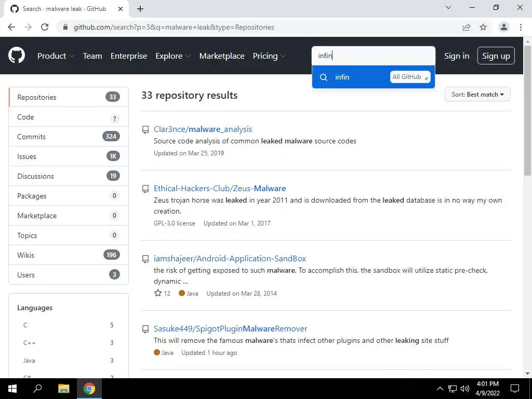The width and height of the screenshot is (532, 399).
Task: Open Sasuke449/SpigotPluginMalwareRemover repository
Action: 230,329
